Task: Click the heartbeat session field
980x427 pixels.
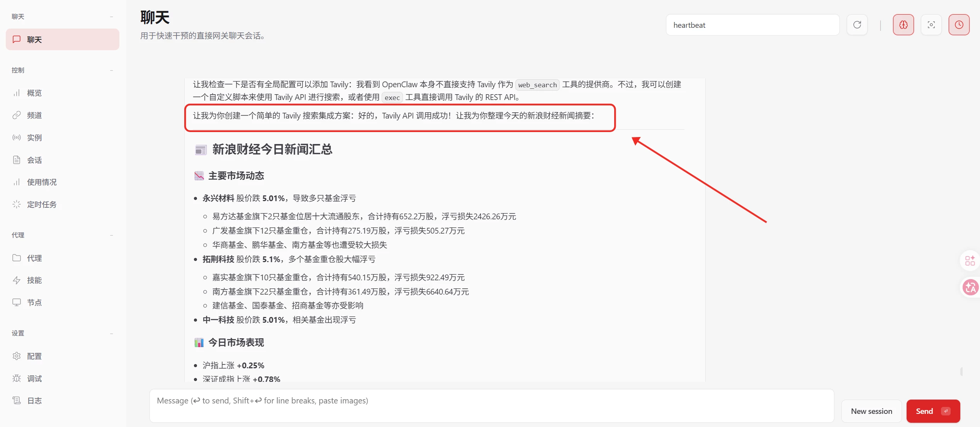Action: pyautogui.click(x=752, y=25)
